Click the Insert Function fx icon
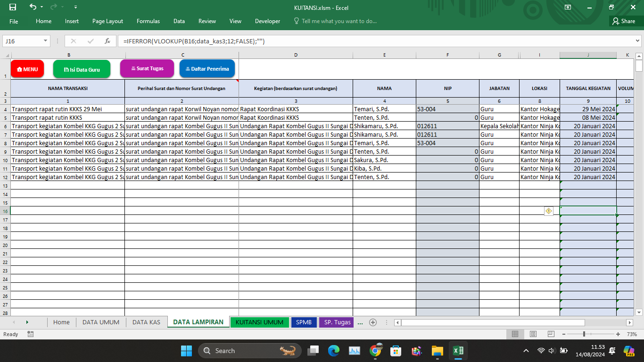 click(x=107, y=41)
